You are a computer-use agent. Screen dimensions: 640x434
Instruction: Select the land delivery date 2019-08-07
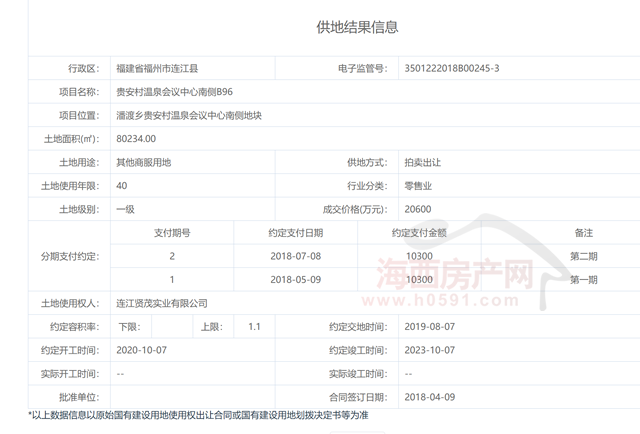coord(429,327)
